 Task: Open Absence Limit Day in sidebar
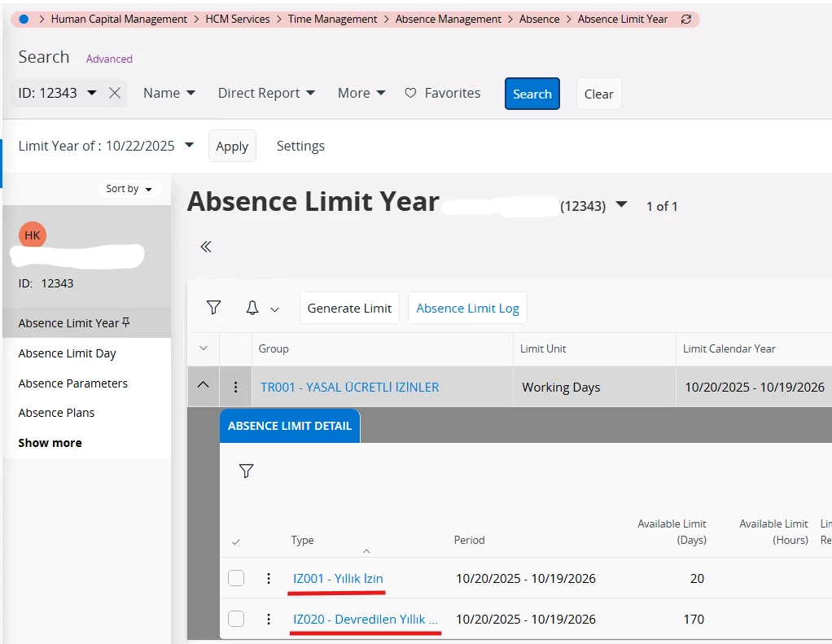click(x=67, y=353)
